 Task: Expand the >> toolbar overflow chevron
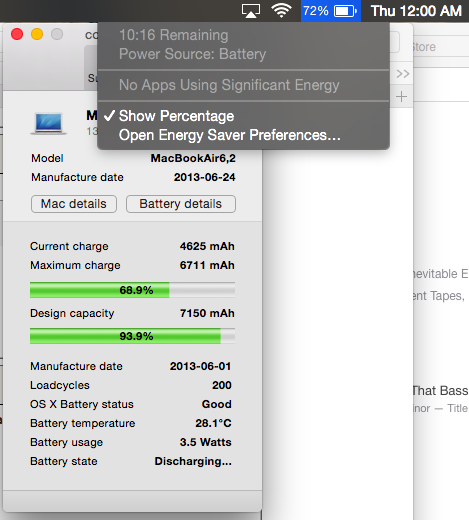pos(403,74)
